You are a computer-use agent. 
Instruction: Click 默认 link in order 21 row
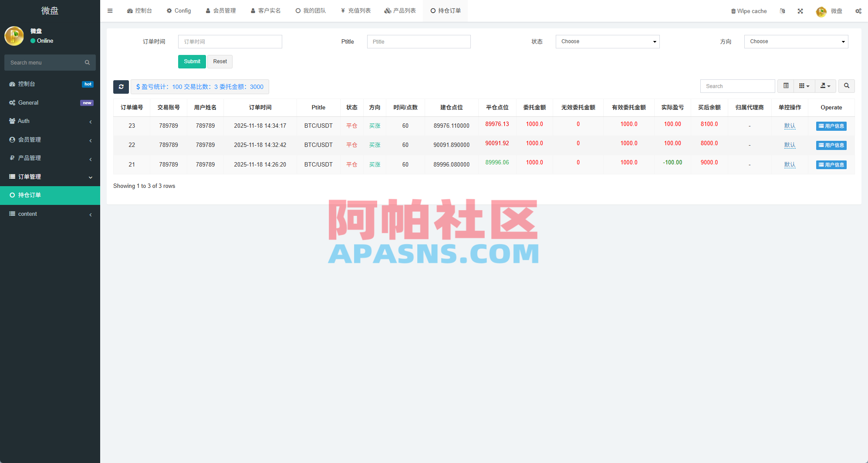(x=790, y=165)
